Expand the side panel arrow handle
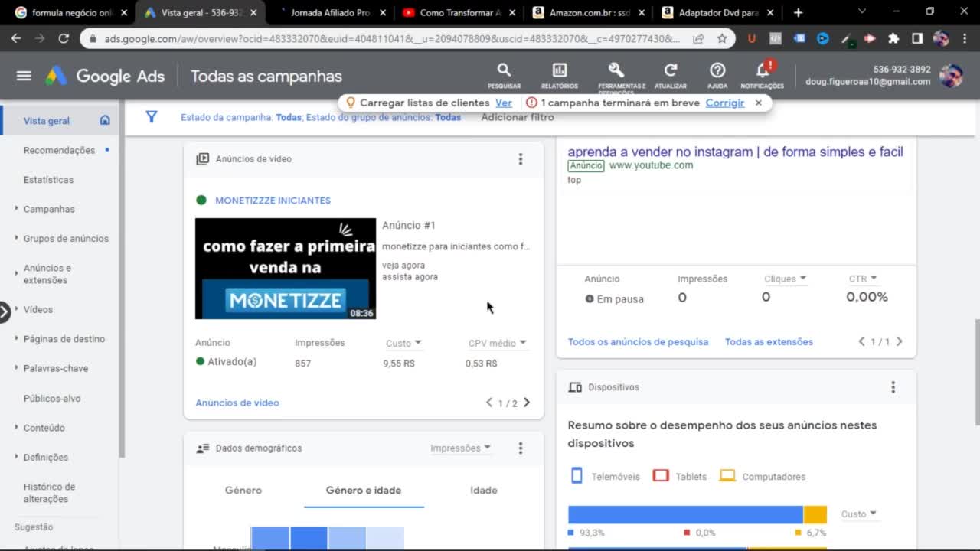980x551 pixels. [x=5, y=311]
